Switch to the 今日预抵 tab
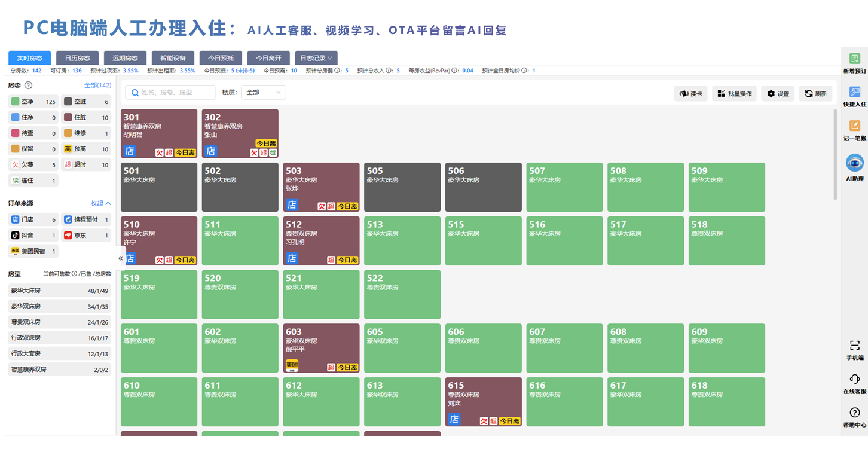 coord(221,58)
